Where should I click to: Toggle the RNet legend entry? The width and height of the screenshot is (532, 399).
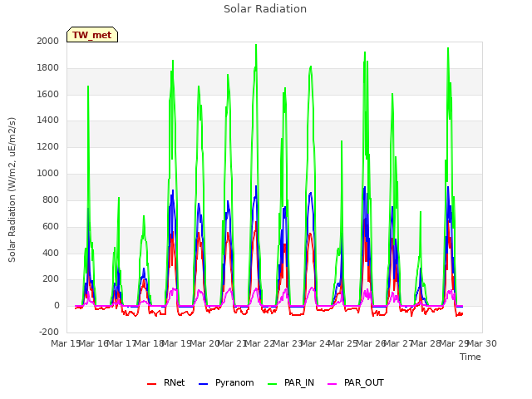166,382
